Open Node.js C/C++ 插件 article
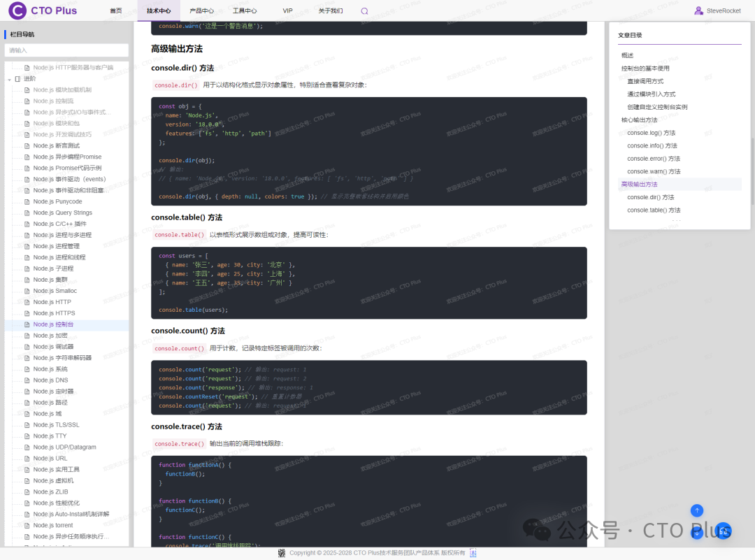Screen dimensions: 755x560 tap(59, 224)
